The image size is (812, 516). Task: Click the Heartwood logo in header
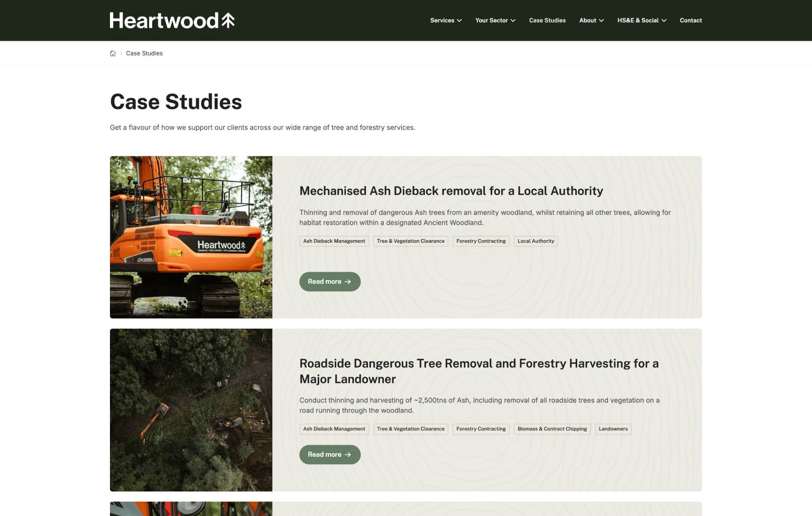172,21
